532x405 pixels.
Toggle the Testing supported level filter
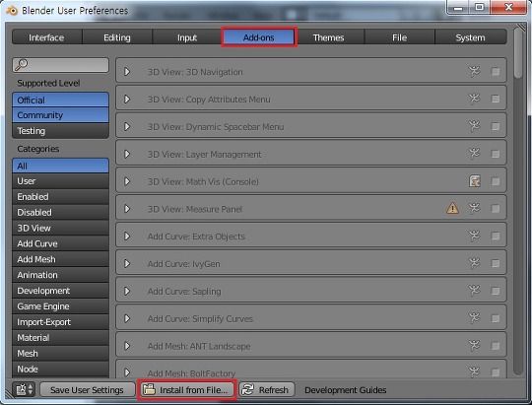[60, 131]
